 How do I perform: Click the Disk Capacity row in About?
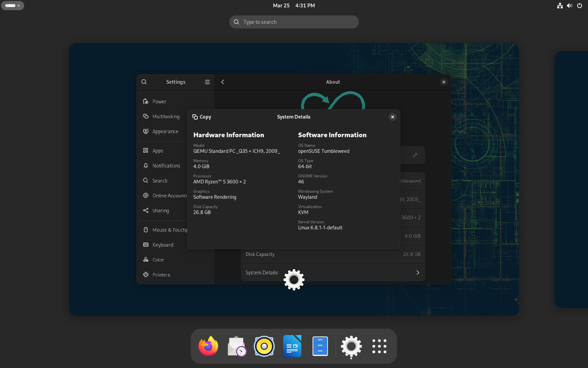[x=333, y=254]
